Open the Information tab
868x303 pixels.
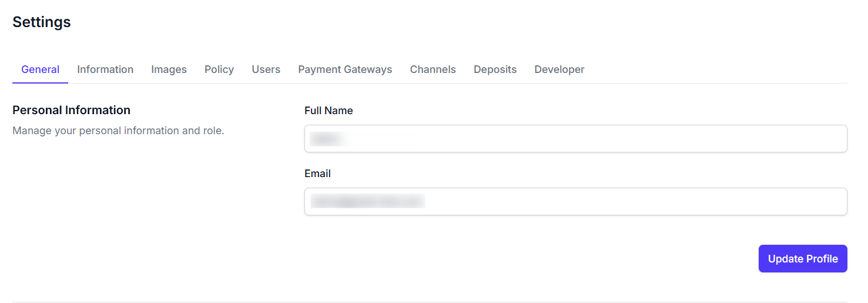tap(105, 69)
